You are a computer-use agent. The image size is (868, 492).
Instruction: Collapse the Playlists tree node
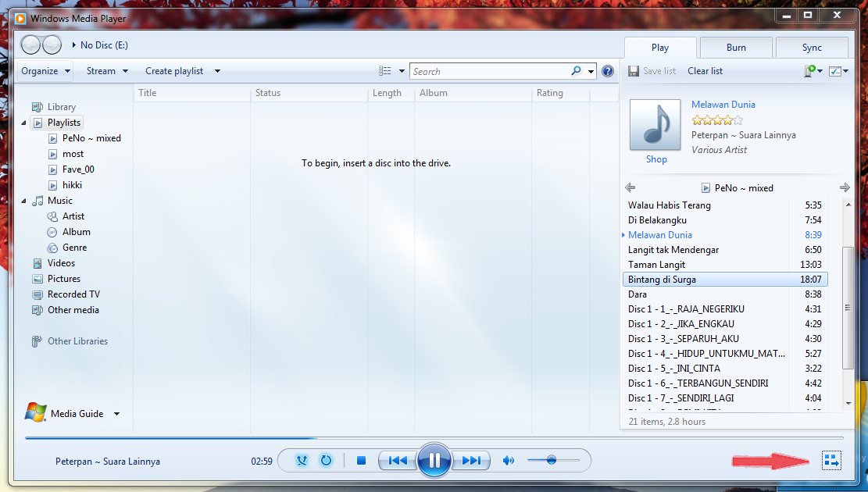pyautogui.click(x=23, y=123)
